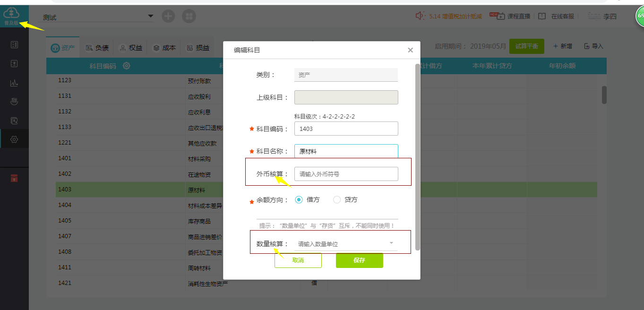This screenshot has height=310, width=644.
Task: Switch to the 负债 tab
Action: pyautogui.click(x=97, y=48)
